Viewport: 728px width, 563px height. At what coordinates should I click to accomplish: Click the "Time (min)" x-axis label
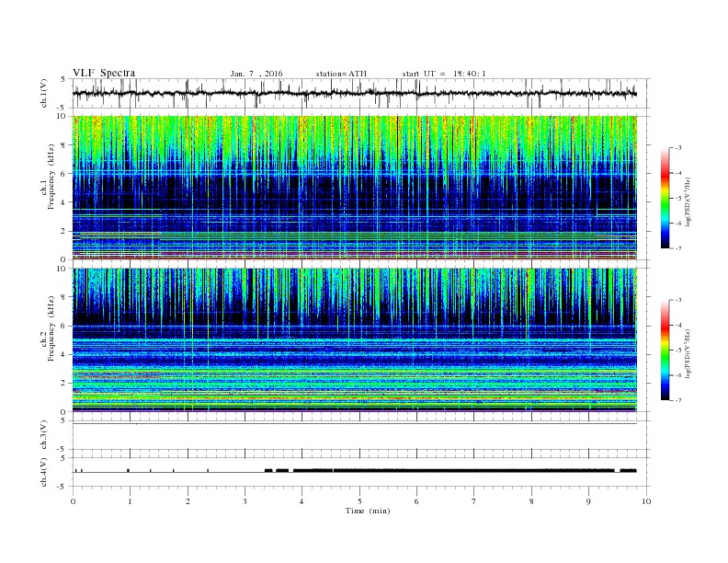click(368, 511)
